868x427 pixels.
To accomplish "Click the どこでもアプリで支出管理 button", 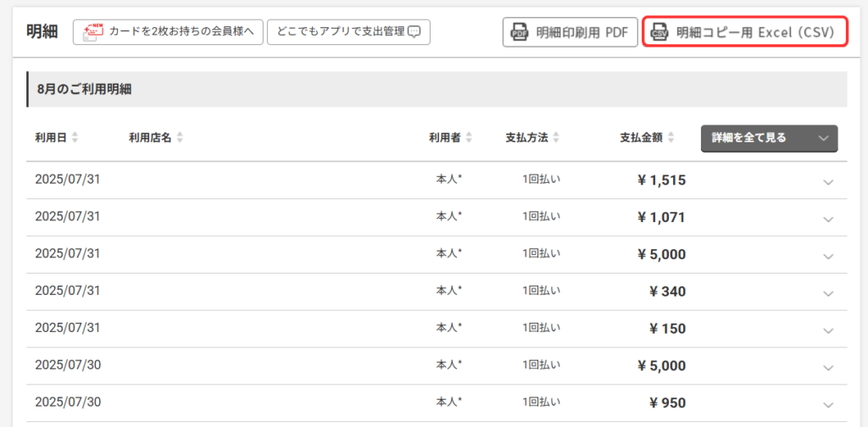I will [x=348, y=32].
